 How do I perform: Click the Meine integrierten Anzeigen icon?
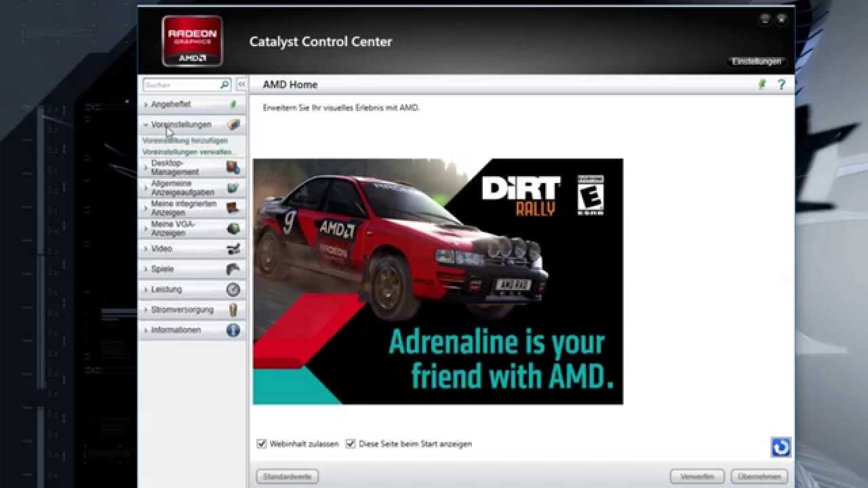(x=233, y=208)
